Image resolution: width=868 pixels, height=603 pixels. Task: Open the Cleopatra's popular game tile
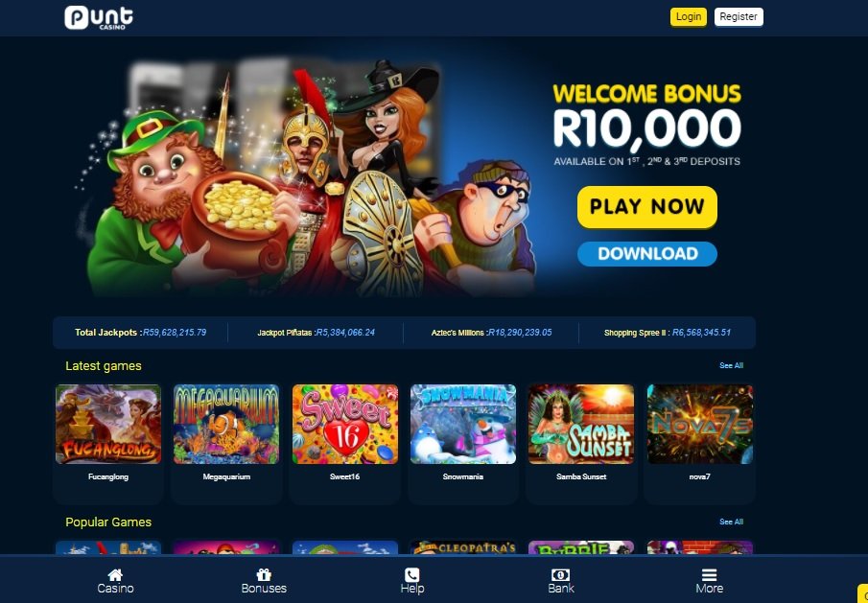463,547
